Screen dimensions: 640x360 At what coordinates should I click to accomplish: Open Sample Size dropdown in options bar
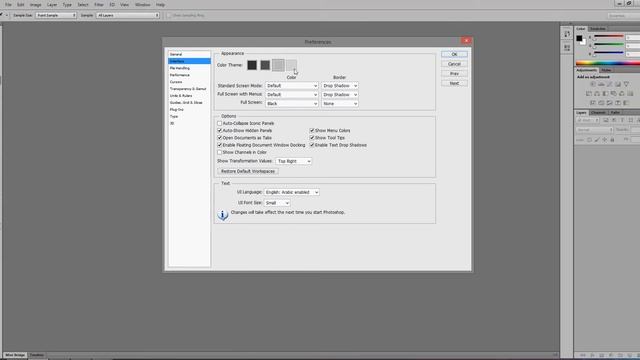[x=56, y=15]
